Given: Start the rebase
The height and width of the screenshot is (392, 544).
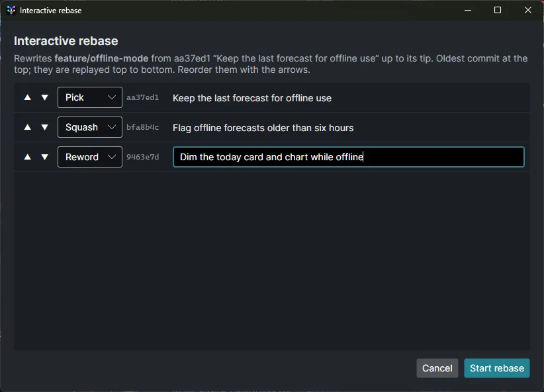Looking at the screenshot, I should pos(497,368).
